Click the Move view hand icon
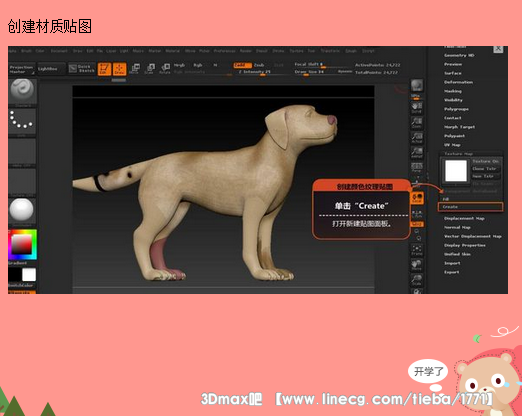 click(417, 265)
